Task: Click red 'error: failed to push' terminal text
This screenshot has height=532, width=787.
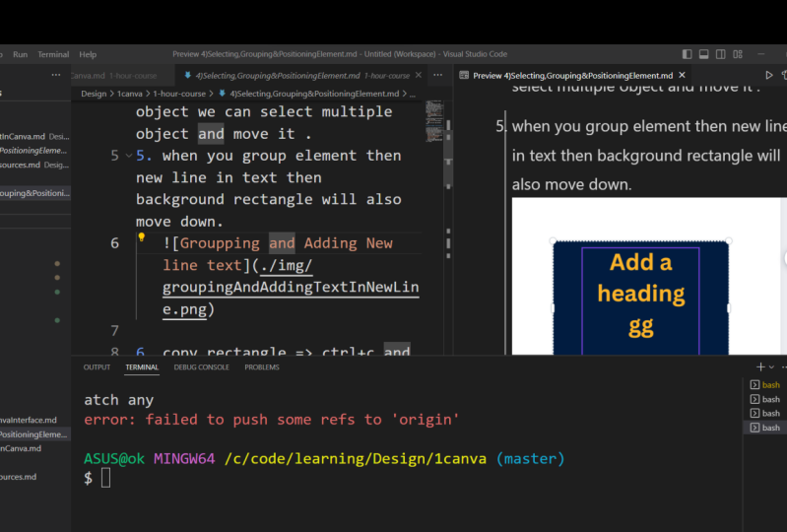Action: click(271, 420)
